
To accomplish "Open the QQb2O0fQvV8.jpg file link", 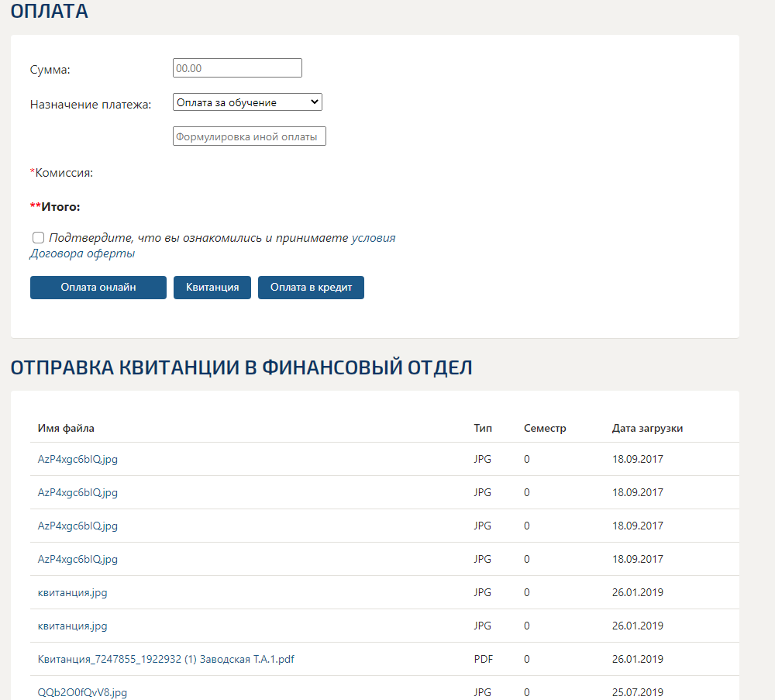I will click(x=82, y=692).
